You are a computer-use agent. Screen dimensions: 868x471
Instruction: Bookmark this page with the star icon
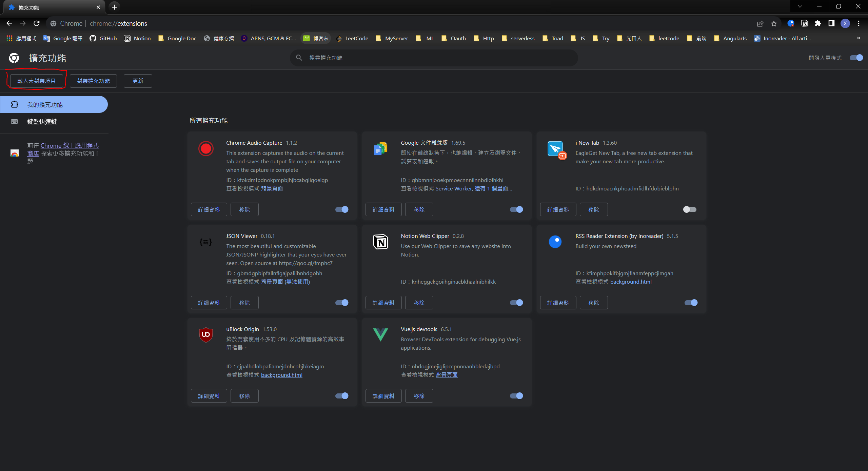[x=774, y=23]
